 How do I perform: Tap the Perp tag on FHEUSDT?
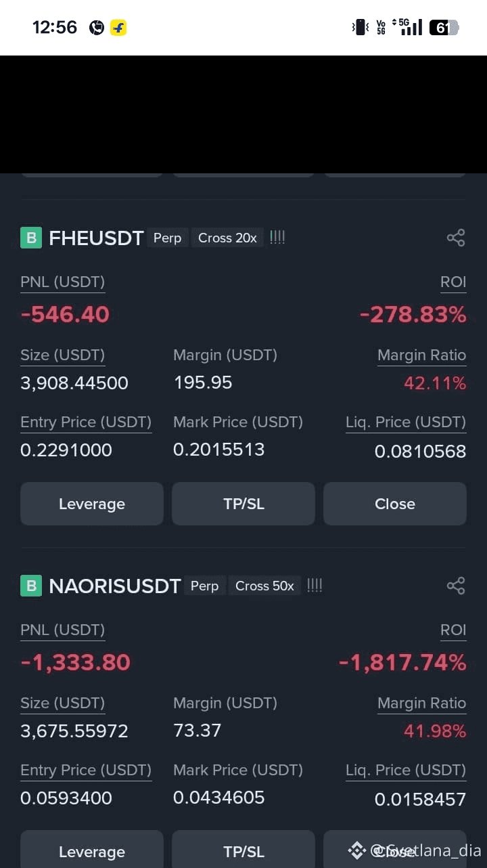click(167, 238)
